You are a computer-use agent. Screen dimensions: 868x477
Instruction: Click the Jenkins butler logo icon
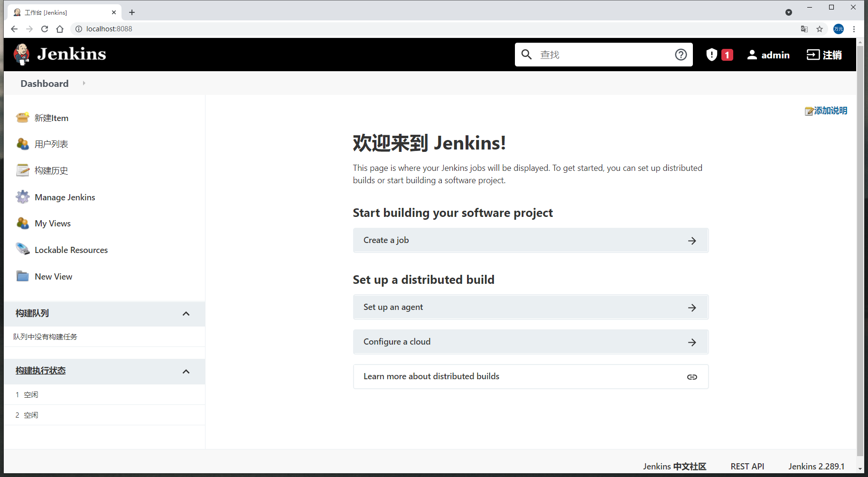[22, 55]
